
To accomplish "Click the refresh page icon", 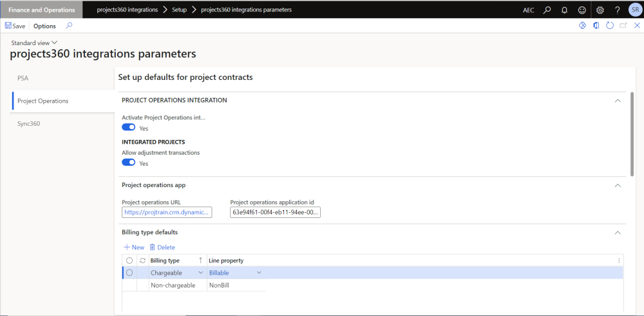I will (x=609, y=26).
